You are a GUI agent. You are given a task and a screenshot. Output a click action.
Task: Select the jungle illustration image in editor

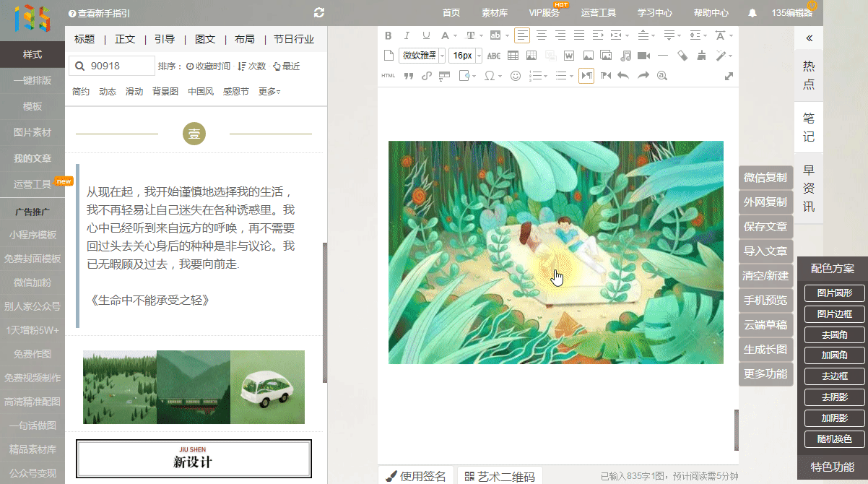pos(556,252)
